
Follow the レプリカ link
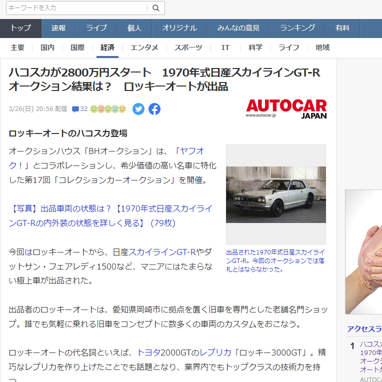[x=216, y=353]
